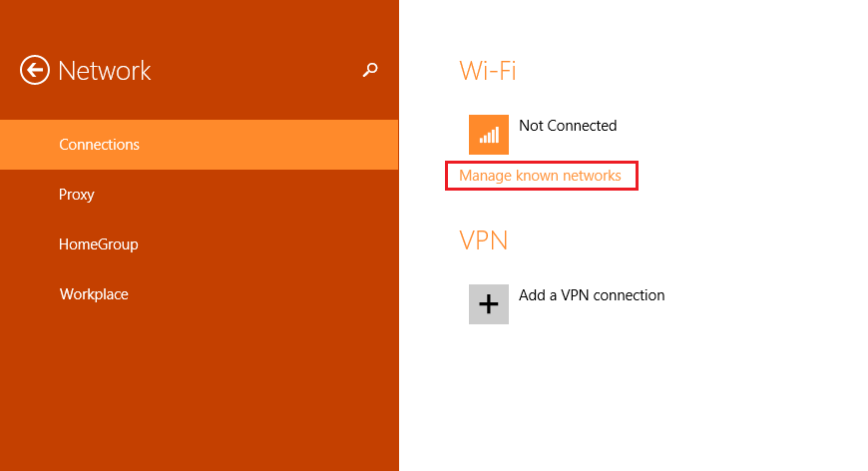
Task: Click the Not Connected status text
Action: (568, 126)
